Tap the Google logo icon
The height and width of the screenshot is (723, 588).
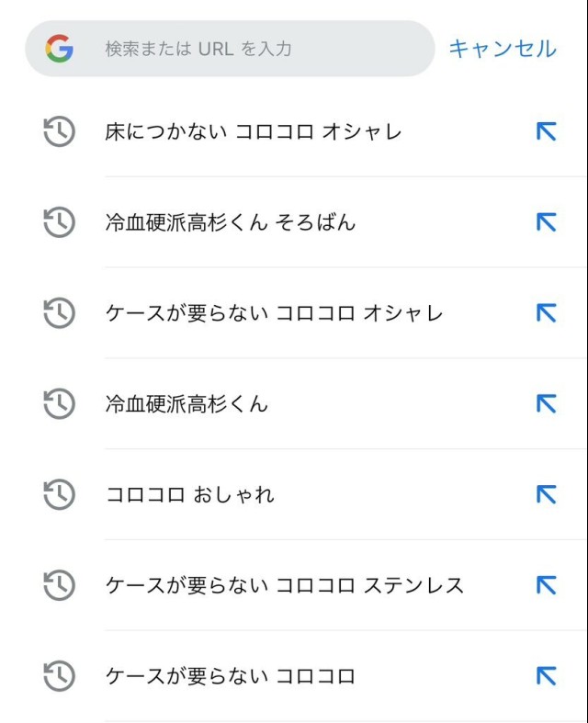pos(59,49)
